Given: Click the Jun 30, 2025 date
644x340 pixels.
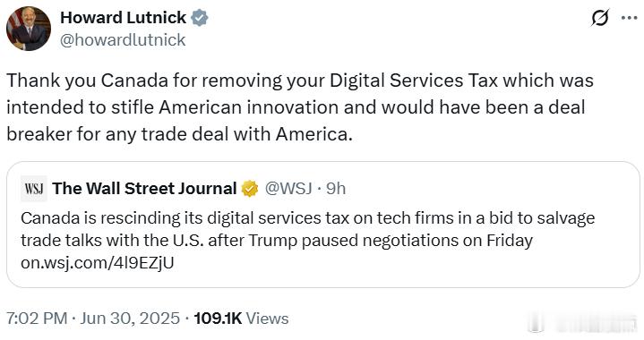Looking at the screenshot, I should 130,319.
